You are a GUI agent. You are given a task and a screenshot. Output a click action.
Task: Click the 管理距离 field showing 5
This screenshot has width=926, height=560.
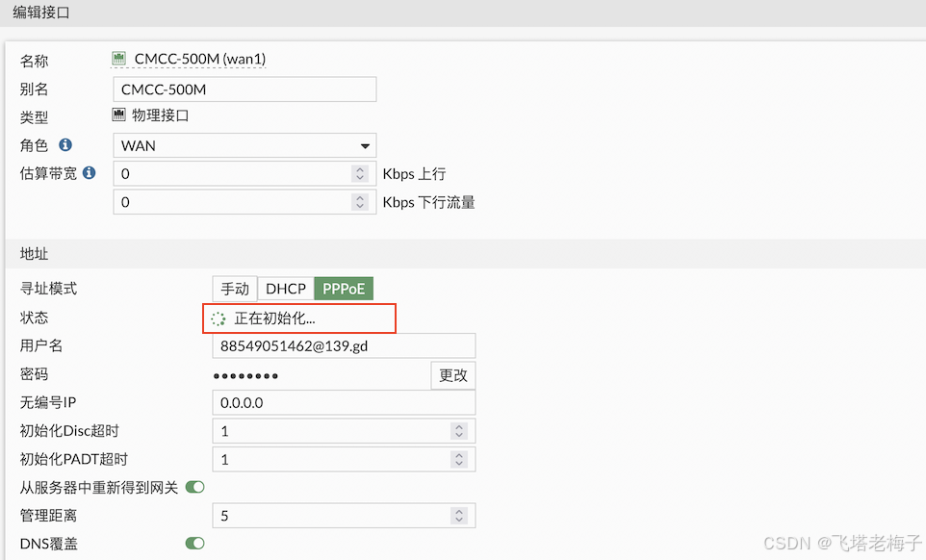[344, 516]
